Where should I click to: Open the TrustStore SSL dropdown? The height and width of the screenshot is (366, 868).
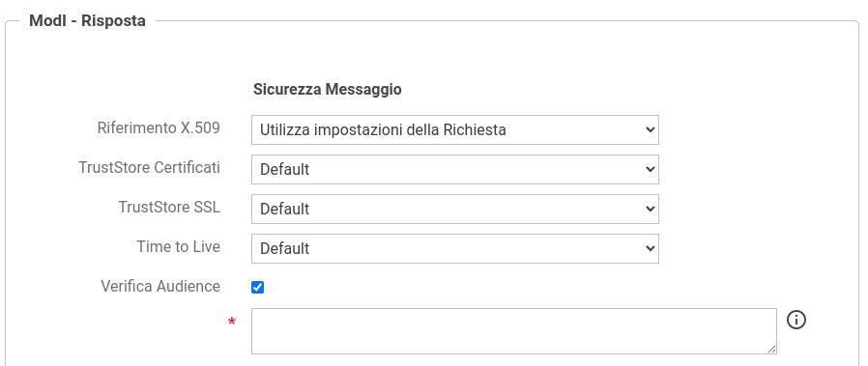click(x=455, y=209)
